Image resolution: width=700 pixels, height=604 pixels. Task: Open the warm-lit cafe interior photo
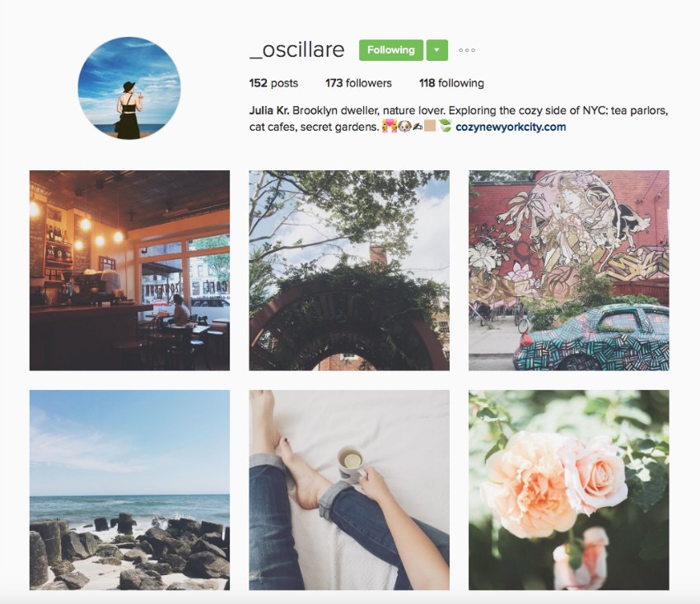pos(129,271)
